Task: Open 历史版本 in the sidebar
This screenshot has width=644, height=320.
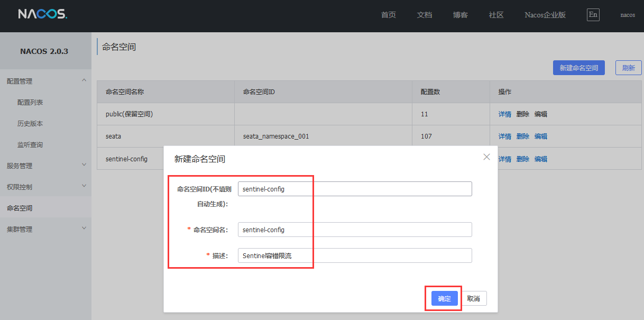Action: tap(30, 123)
